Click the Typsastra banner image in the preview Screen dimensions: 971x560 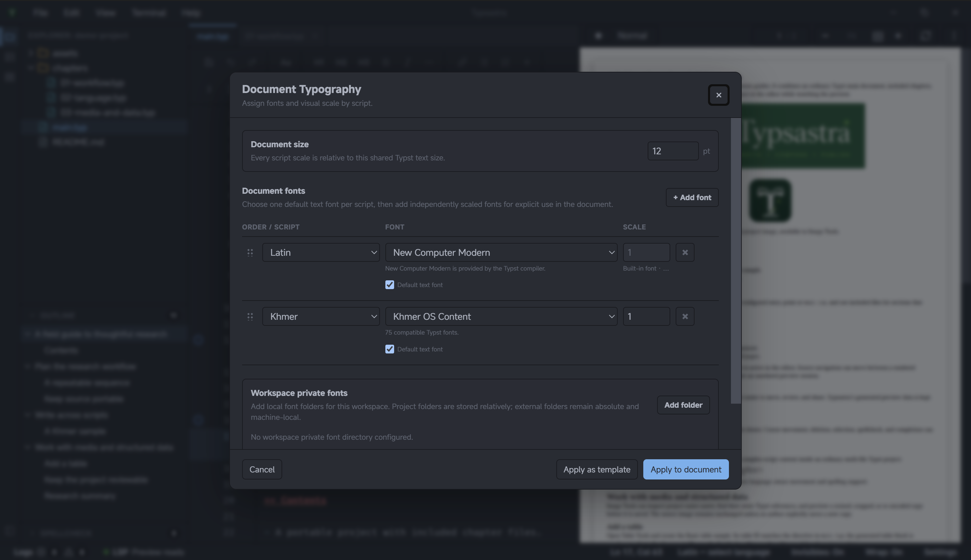coord(803,135)
